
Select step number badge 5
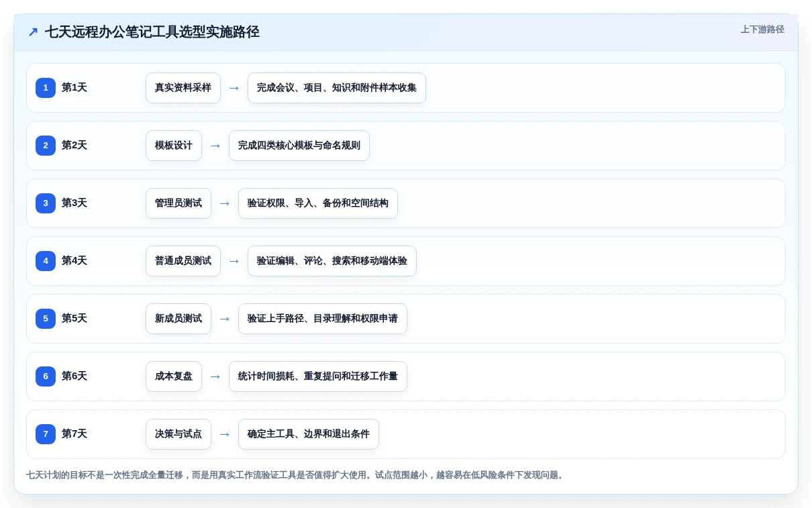[46, 319]
